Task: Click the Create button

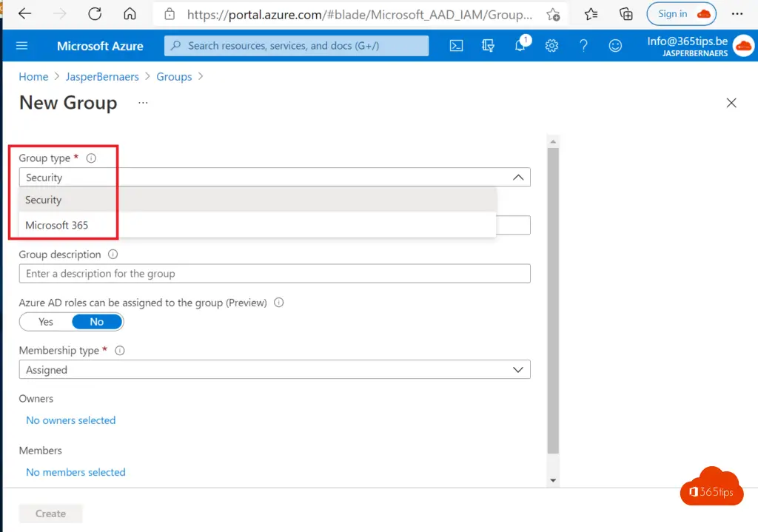Action: (x=51, y=514)
